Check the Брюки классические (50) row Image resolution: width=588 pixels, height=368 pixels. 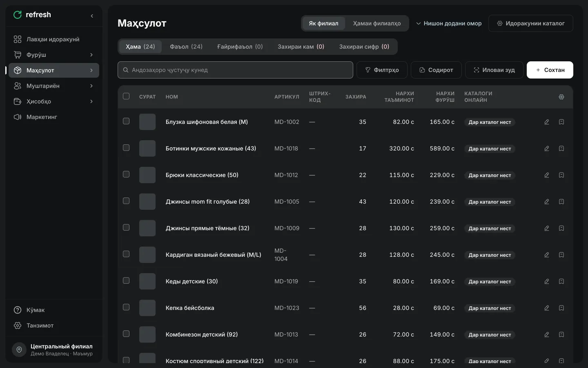tap(126, 174)
